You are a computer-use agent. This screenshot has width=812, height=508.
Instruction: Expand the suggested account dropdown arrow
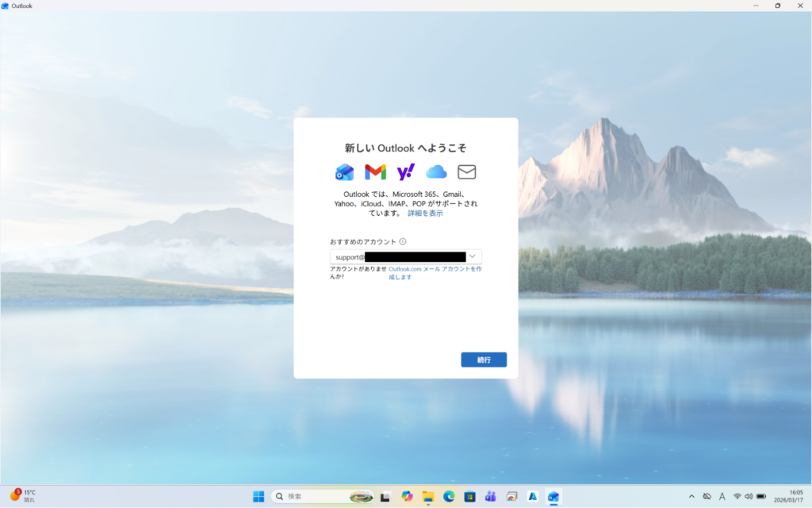point(473,256)
